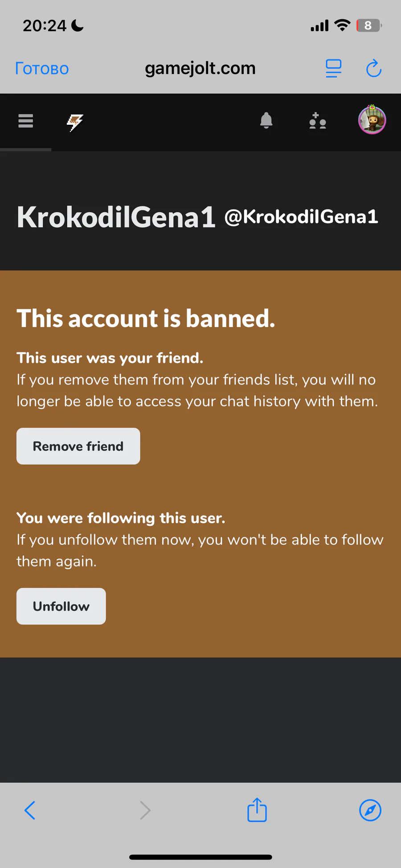The height and width of the screenshot is (868, 401).
Task: Open the share sheet icon
Action: pos(257,810)
